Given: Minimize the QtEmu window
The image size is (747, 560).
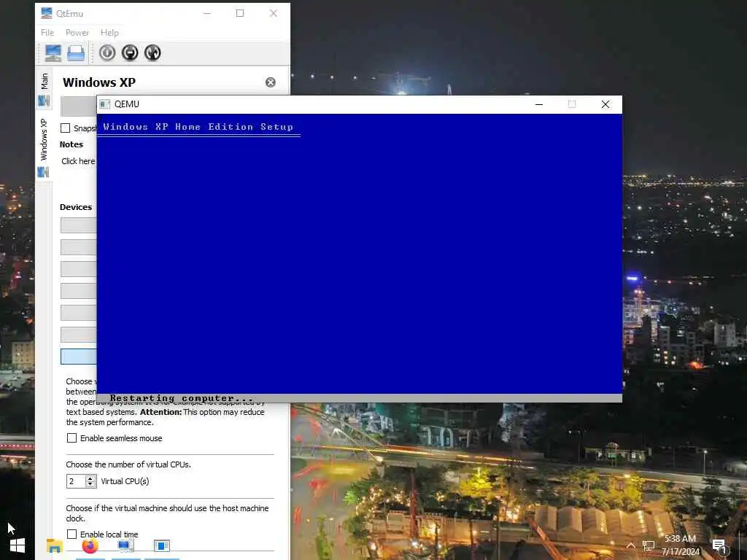Looking at the screenshot, I should (x=207, y=13).
